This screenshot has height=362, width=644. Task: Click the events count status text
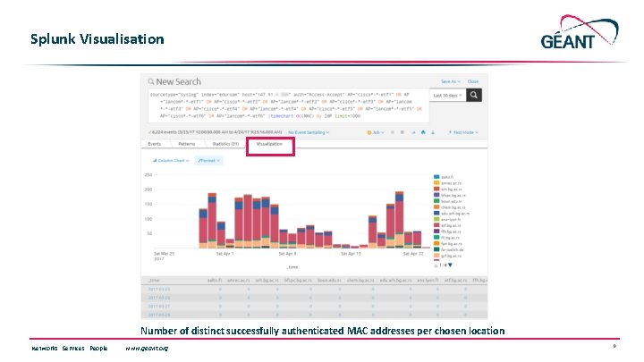coord(216,132)
